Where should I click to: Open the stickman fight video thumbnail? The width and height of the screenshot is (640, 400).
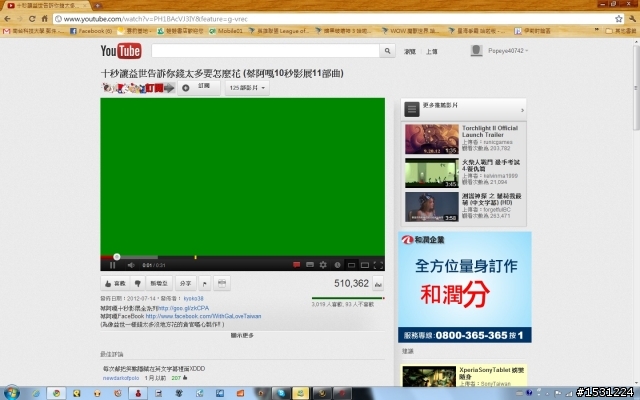coord(431,173)
